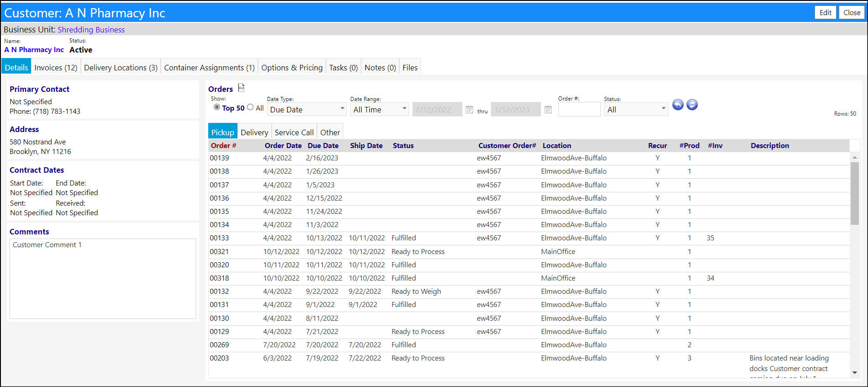The height and width of the screenshot is (387, 868).
Task: Sort by Due Date column header
Action: [x=323, y=145]
